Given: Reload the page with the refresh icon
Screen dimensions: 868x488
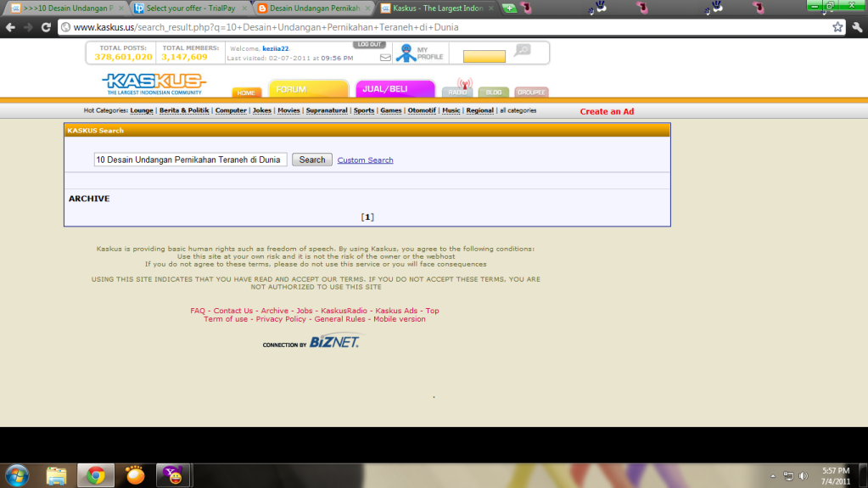Looking at the screenshot, I should [46, 27].
